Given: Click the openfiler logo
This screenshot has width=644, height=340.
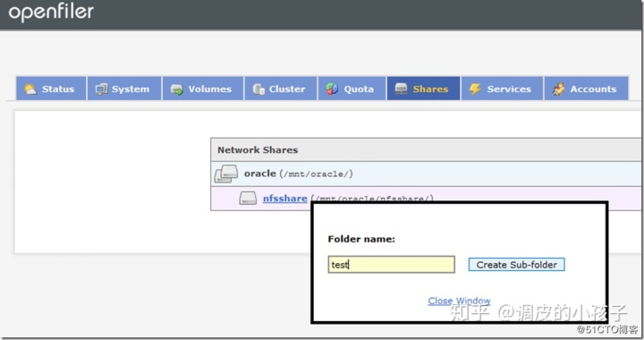Looking at the screenshot, I should pos(51,12).
